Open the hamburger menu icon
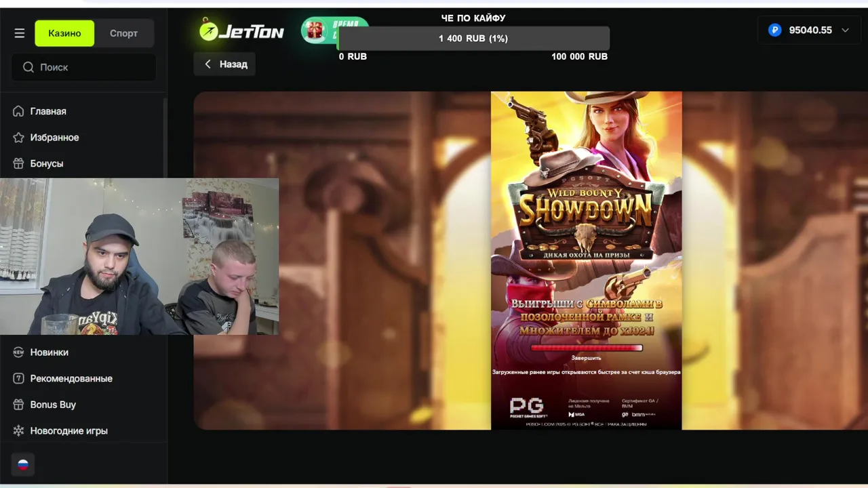Image resolution: width=868 pixels, height=488 pixels. 20,33
